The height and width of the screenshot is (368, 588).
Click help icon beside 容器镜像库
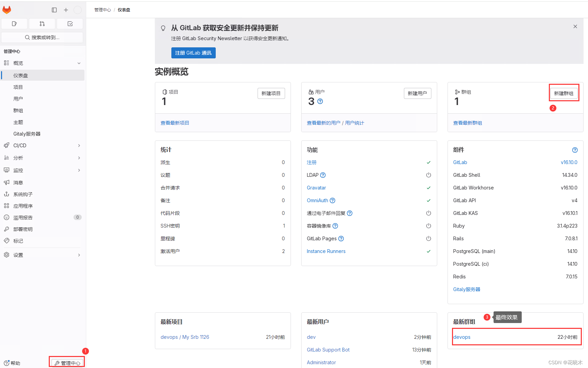[x=335, y=226]
